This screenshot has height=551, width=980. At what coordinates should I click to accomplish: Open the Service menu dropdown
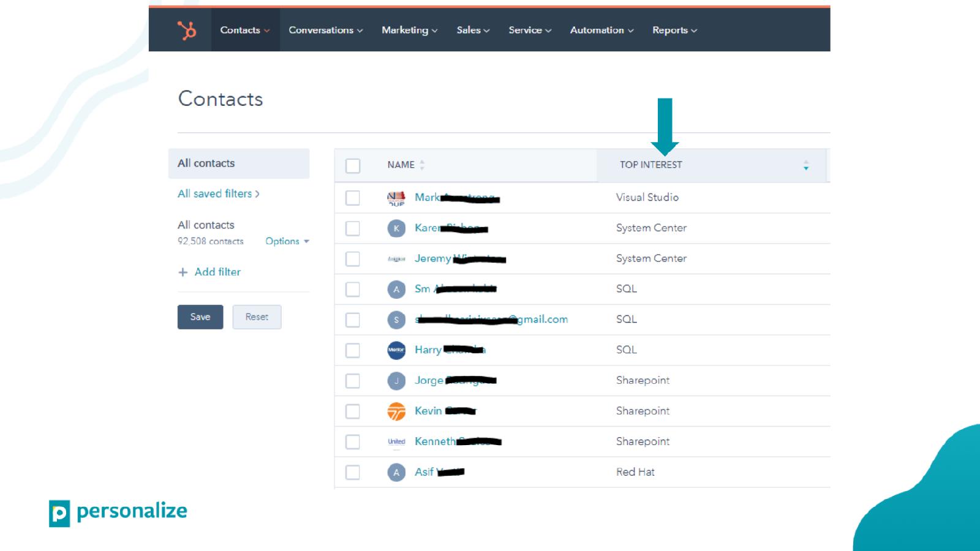click(530, 30)
